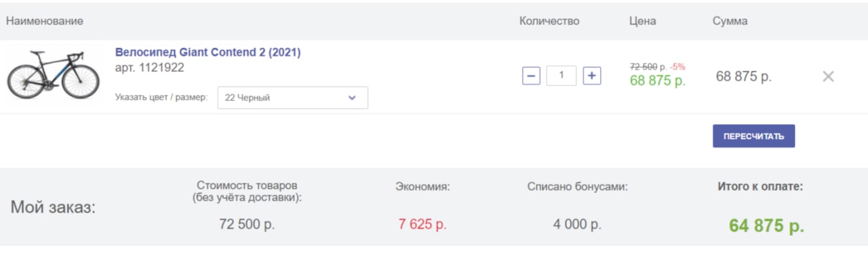Viewport: 868px width, 260px height.
Task: Expand the 22 Черный size dropdown
Action: pos(292,97)
